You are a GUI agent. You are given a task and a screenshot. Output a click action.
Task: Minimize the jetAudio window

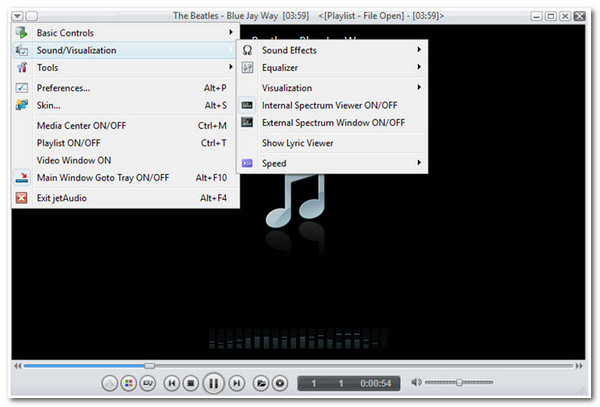[536, 16]
